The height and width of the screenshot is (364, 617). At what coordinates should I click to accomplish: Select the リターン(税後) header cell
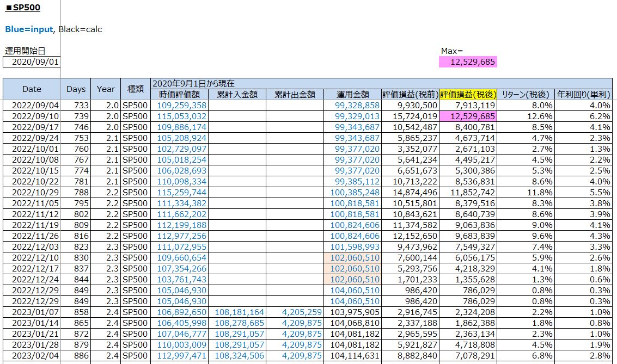point(526,94)
